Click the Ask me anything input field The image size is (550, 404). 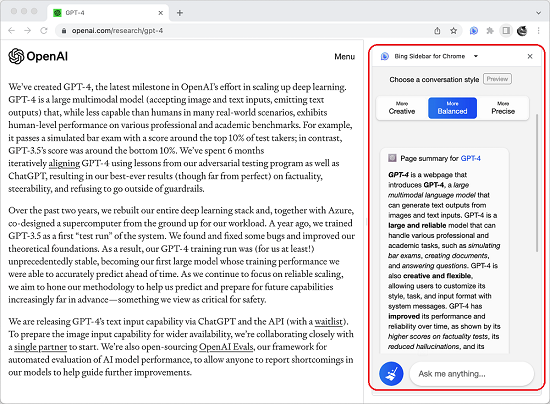click(x=471, y=374)
